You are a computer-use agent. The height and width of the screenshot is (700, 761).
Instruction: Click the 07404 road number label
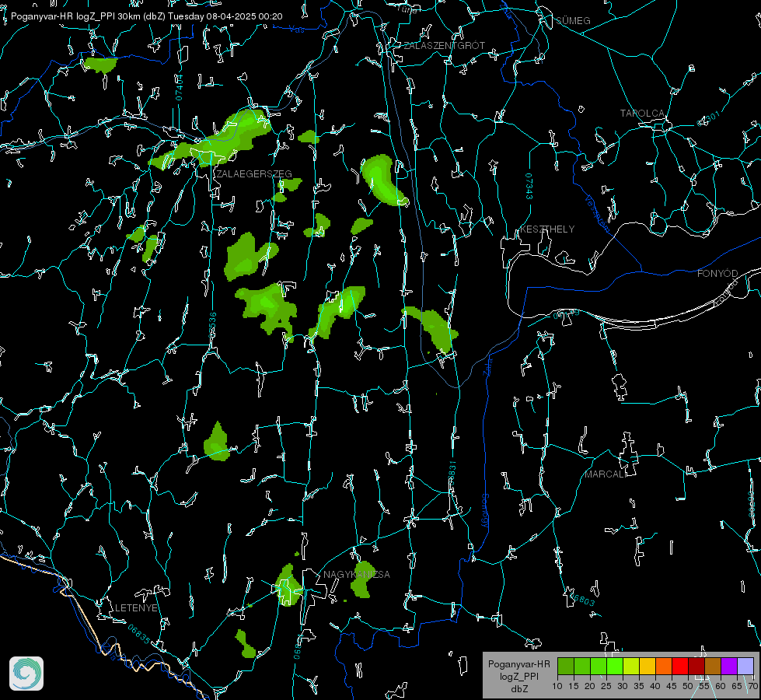[180, 87]
